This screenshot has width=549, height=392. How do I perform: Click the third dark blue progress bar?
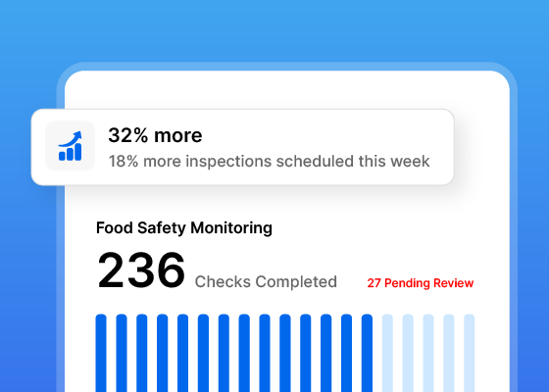(x=142, y=353)
